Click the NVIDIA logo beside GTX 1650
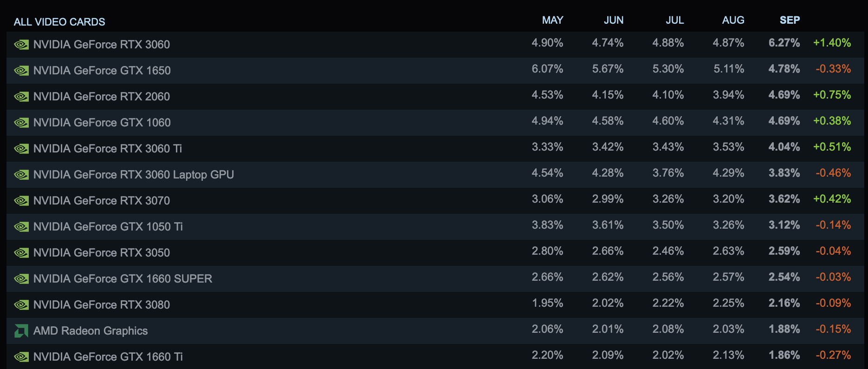Screen dimensions: 868x369 pyautogui.click(x=21, y=71)
